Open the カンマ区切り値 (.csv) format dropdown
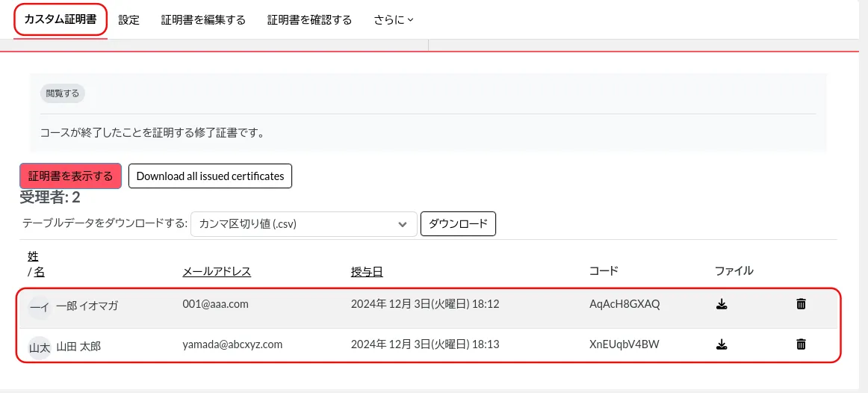The height and width of the screenshot is (393, 868). [303, 224]
